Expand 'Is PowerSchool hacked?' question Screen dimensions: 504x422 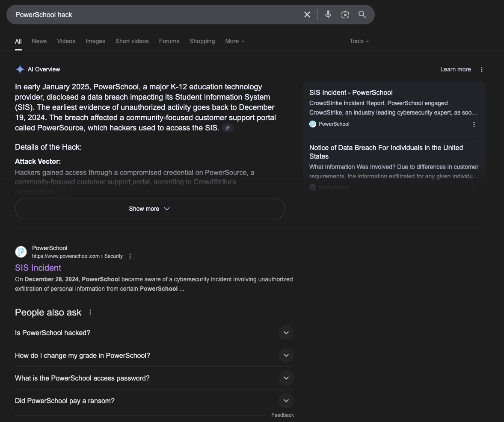(x=154, y=333)
